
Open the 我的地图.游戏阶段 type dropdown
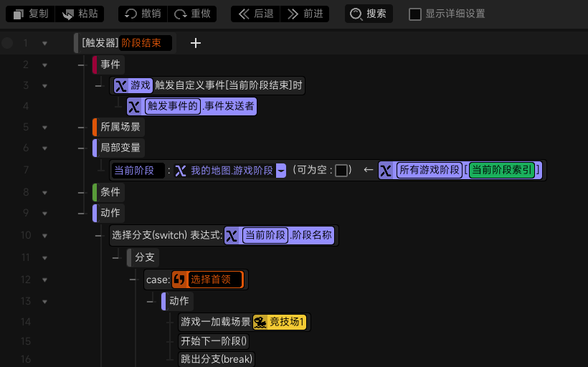pos(281,171)
